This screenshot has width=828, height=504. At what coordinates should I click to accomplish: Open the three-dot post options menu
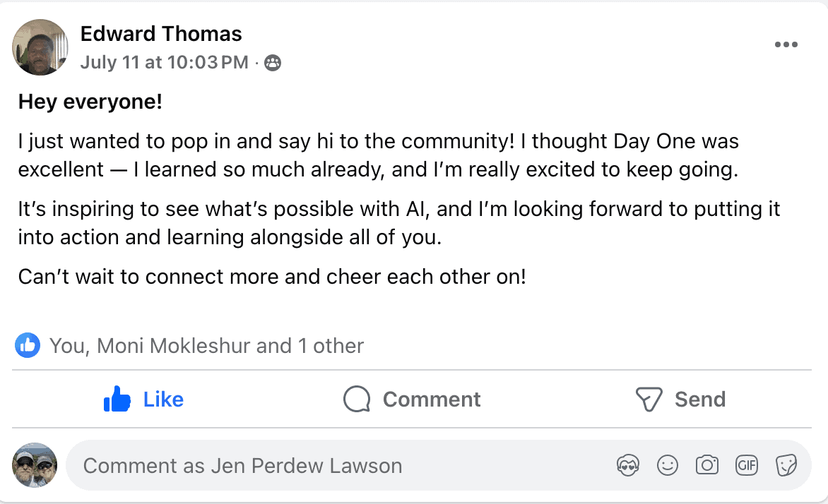(x=786, y=44)
